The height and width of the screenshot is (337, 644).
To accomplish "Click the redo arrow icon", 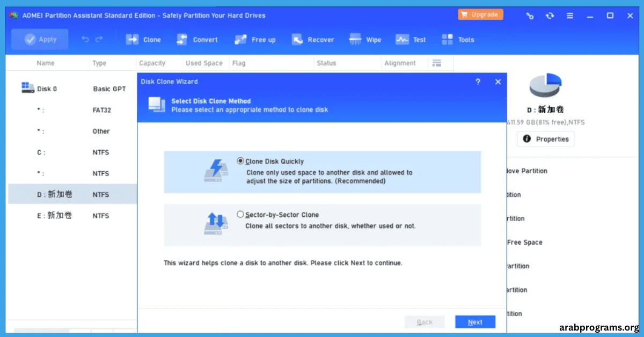I will coord(99,39).
